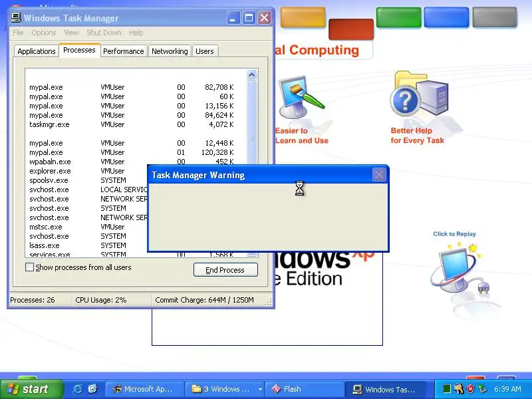Launch Internet Explorer from quick launch
This screenshot has height=399, width=532.
point(77,389)
